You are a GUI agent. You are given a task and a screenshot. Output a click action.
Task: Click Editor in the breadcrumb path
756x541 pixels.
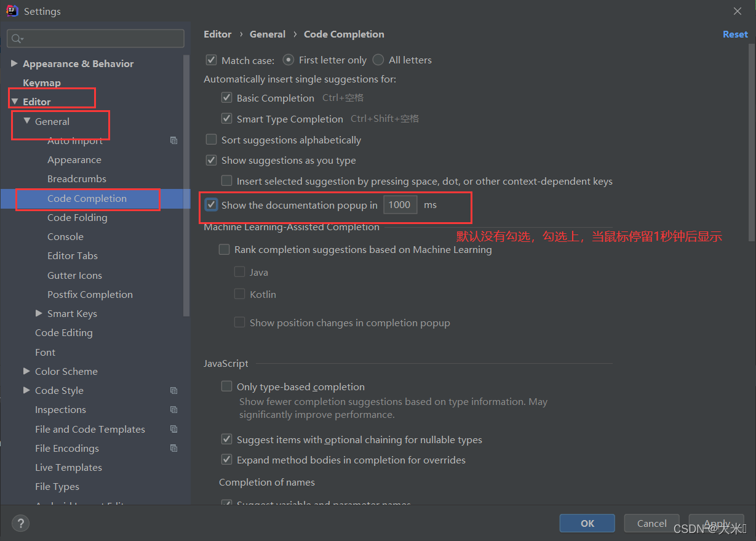[x=218, y=34]
